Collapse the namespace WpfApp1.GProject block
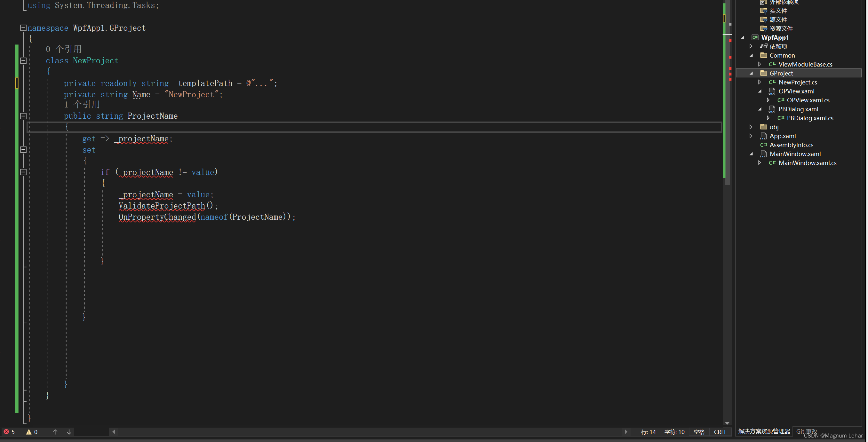Image resolution: width=868 pixels, height=442 pixels. tap(23, 28)
